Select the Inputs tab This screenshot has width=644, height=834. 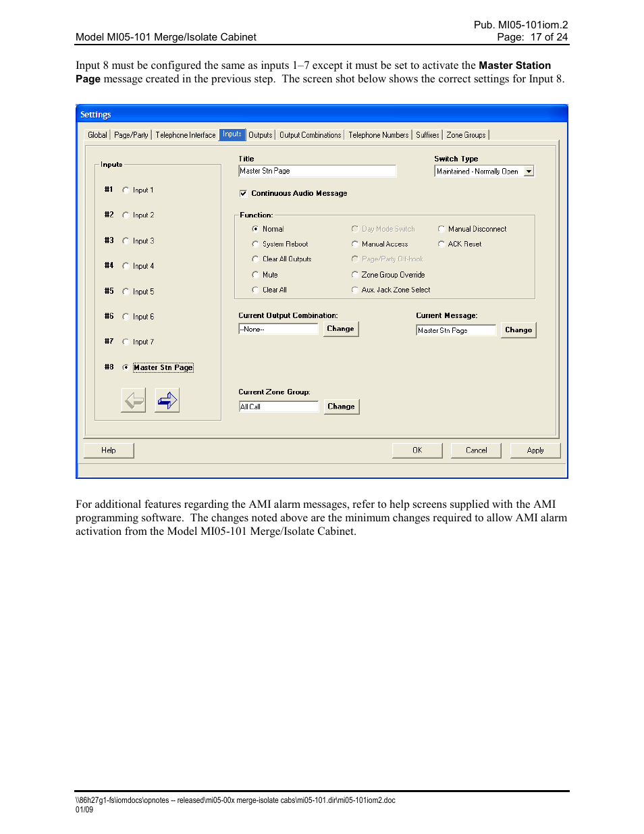point(232,134)
